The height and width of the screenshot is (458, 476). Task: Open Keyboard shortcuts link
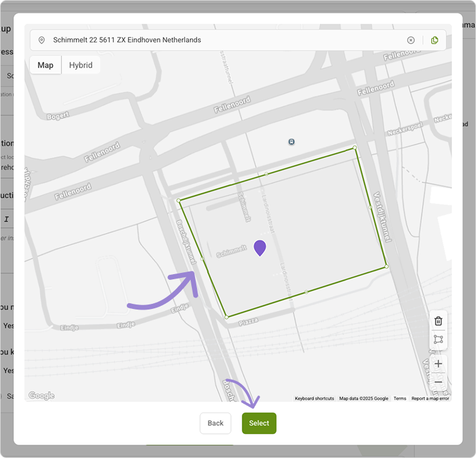314,399
